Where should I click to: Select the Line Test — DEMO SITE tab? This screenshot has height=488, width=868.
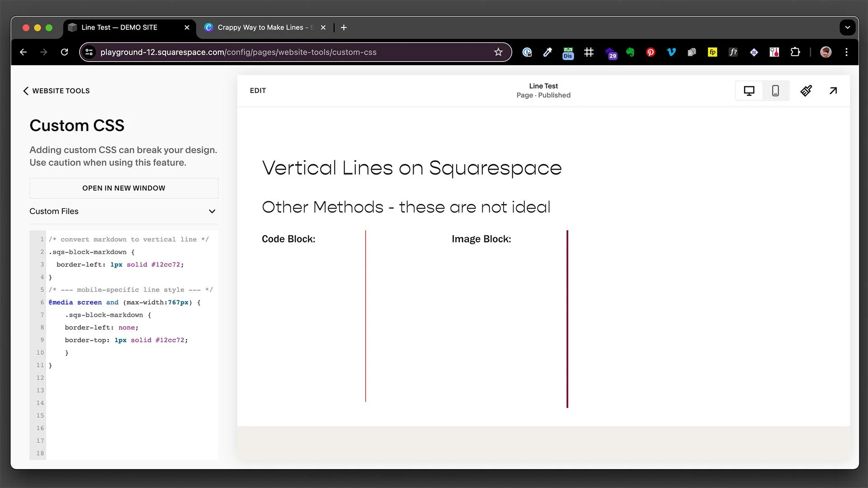pos(119,28)
